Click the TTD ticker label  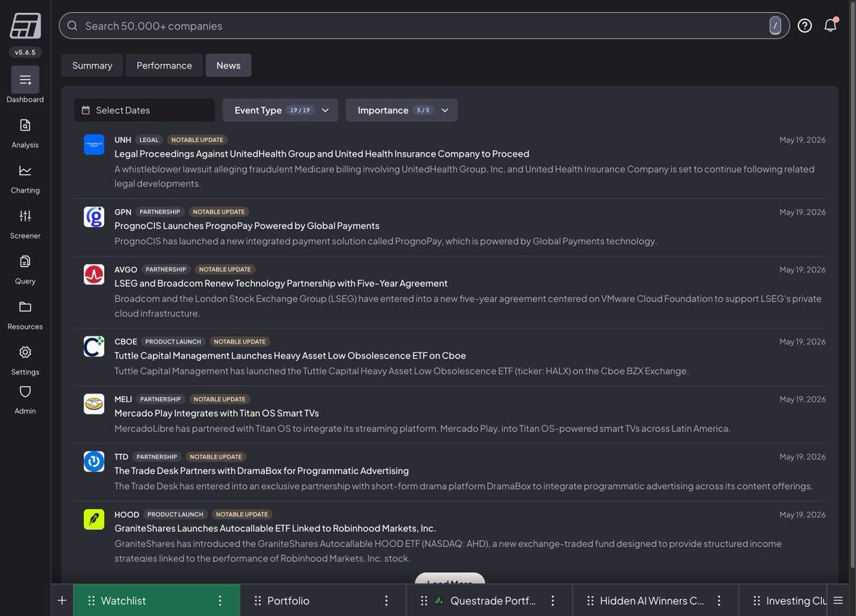(121, 457)
